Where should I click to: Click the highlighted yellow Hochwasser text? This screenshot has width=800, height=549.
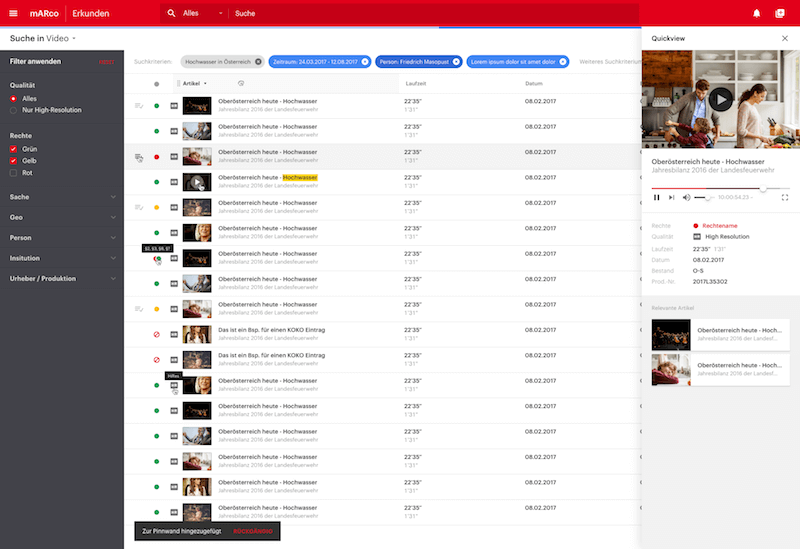300,178
